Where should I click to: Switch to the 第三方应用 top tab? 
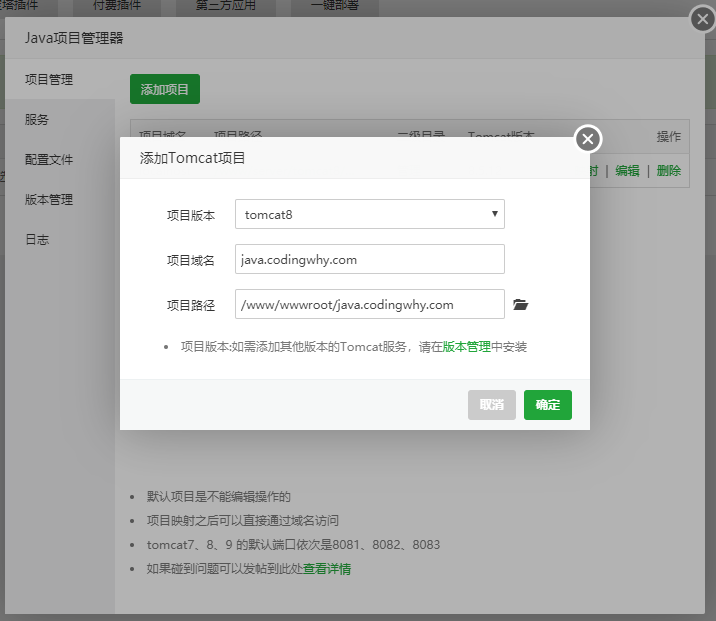click(x=223, y=6)
